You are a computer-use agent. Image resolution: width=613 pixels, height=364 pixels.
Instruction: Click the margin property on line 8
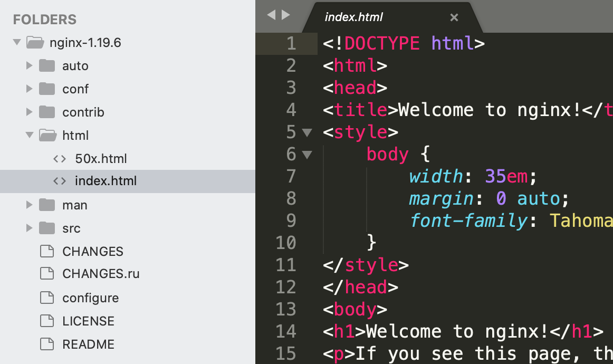[441, 198]
